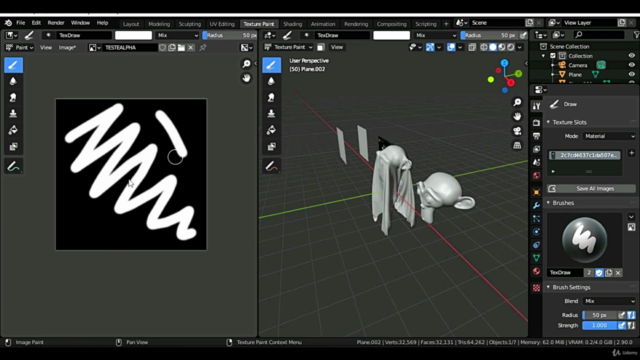Image resolution: width=640 pixels, height=360 pixels.
Task: Hide the Plane object with its eye icon
Action: [631, 75]
